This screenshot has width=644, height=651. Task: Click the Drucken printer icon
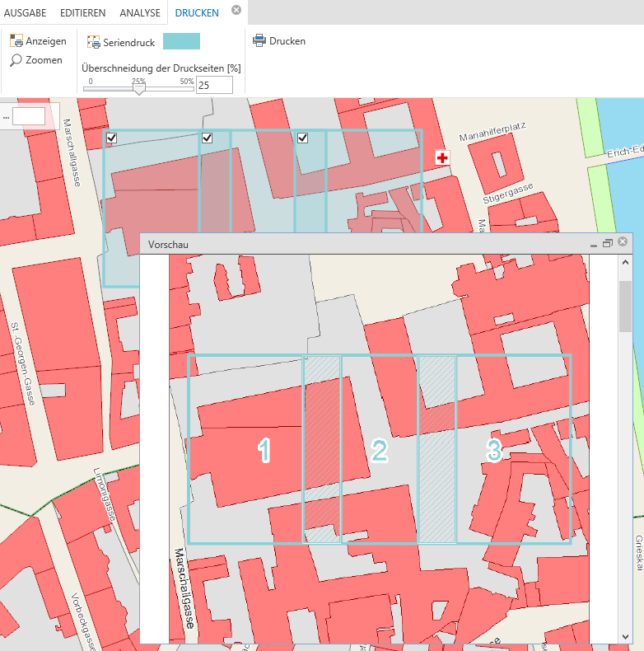pyautogui.click(x=259, y=40)
